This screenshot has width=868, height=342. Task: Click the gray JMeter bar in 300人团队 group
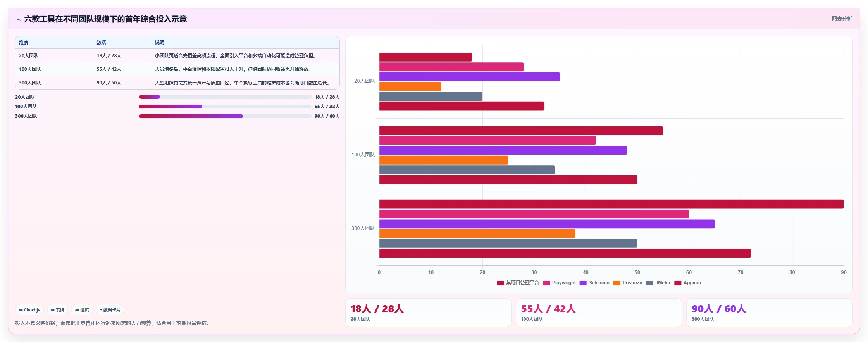[x=508, y=244]
